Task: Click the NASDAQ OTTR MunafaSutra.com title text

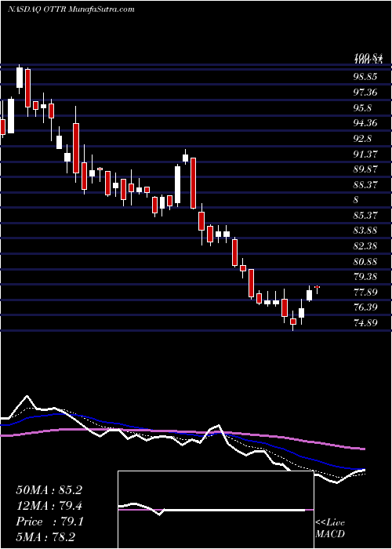Action: point(71,9)
